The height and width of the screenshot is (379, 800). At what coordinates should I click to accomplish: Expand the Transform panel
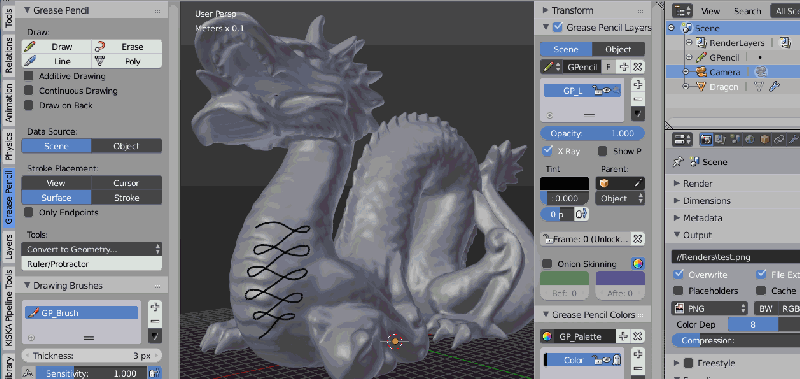point(545,10)
